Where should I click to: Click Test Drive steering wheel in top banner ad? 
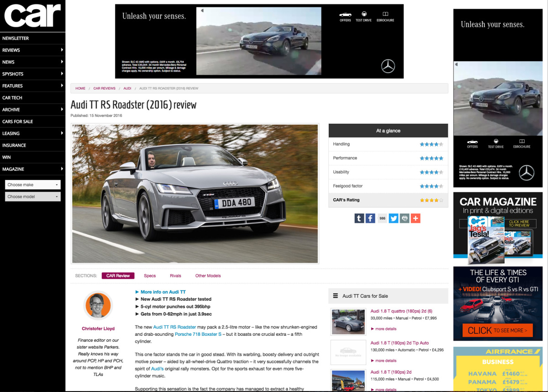364,17
